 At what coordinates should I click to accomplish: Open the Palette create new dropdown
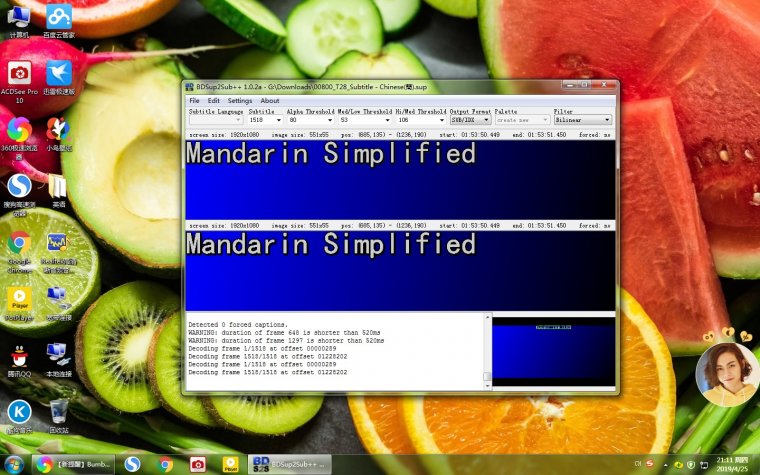click(x=522, y=120)
